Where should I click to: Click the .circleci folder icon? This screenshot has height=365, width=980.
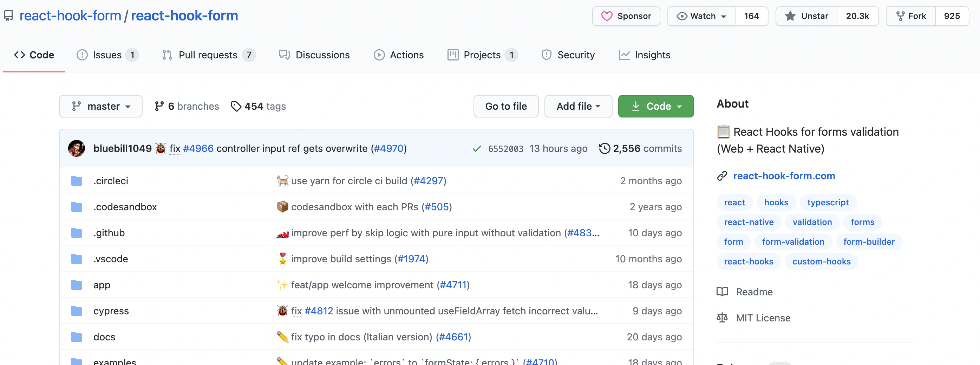[x=77, y=181]
